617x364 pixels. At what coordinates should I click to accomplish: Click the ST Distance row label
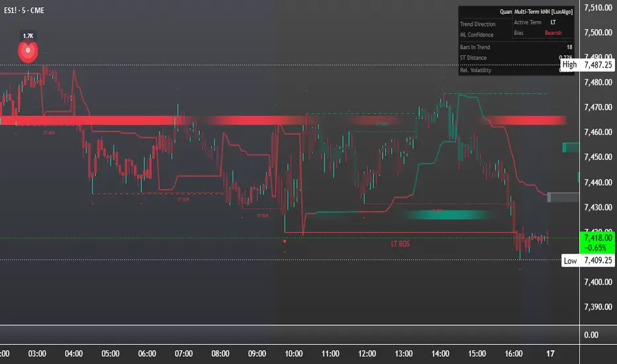tap(473, 58)
